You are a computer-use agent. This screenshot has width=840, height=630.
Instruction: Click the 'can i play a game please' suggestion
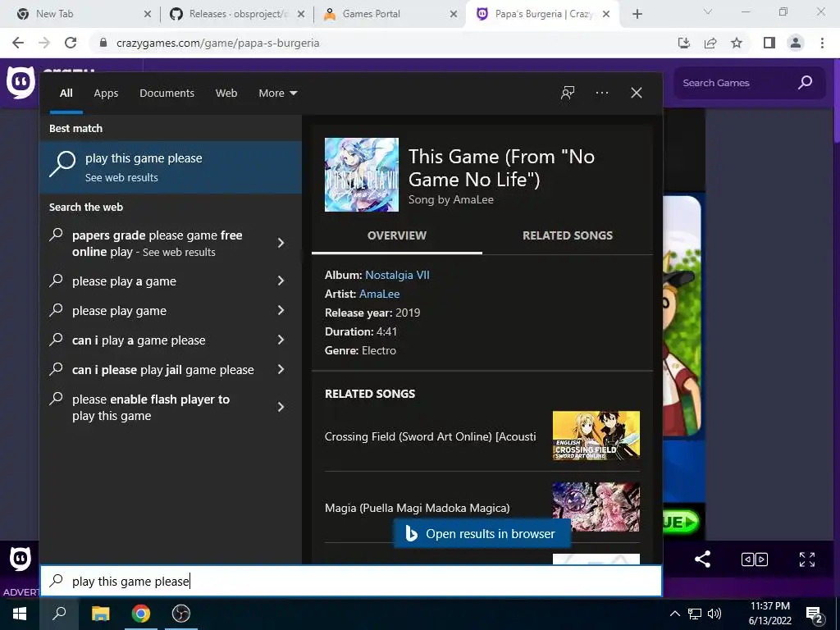[x=171, y=340]
